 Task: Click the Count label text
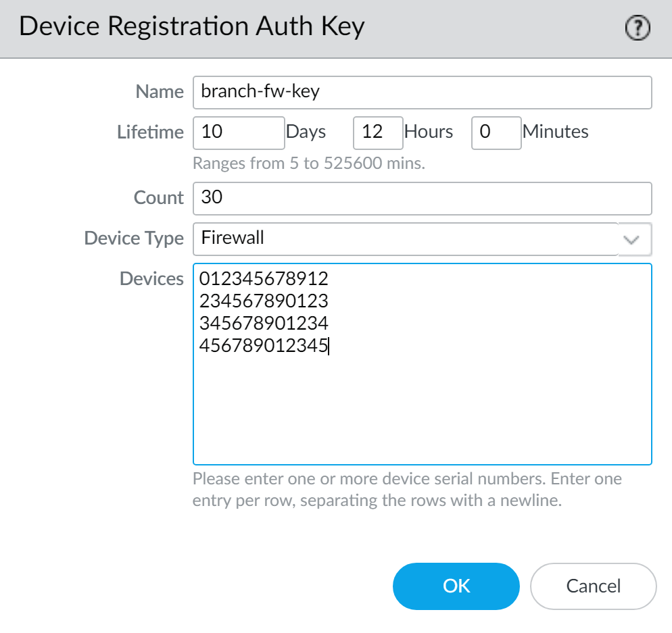[x=159, y=198]
